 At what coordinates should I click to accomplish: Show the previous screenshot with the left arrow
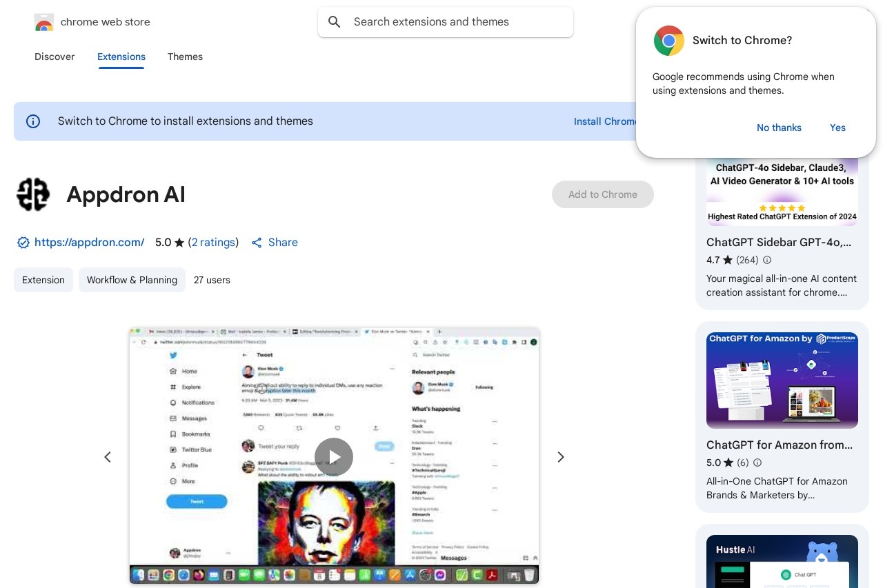tap(107, 457)
